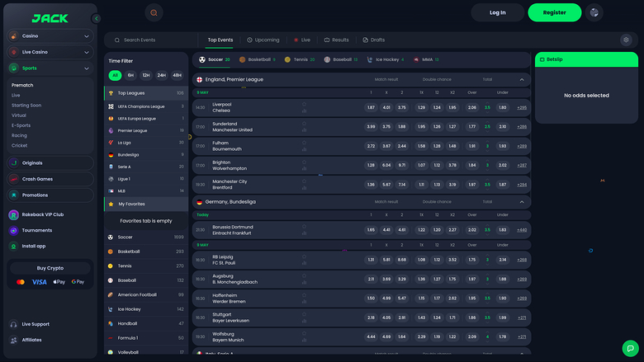Click the Originals icon in sidebar
The image size is (644, 362).
tap(14, 163)
